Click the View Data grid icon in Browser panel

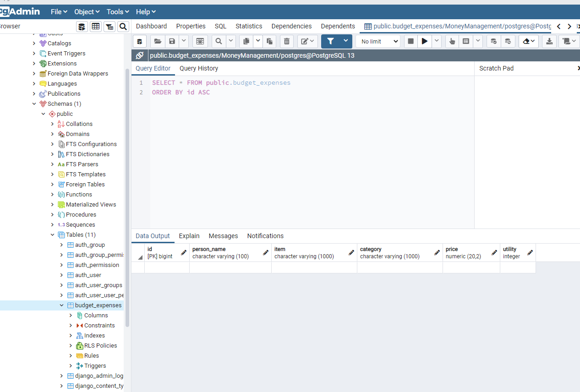(x=95, y=27)
